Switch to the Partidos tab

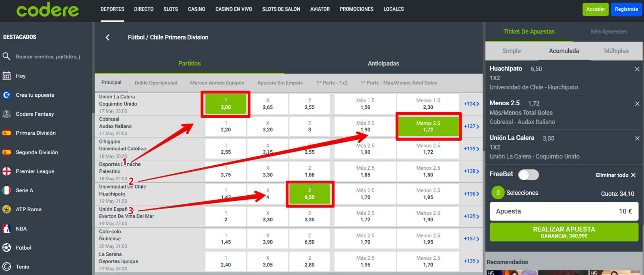[190, 63]
